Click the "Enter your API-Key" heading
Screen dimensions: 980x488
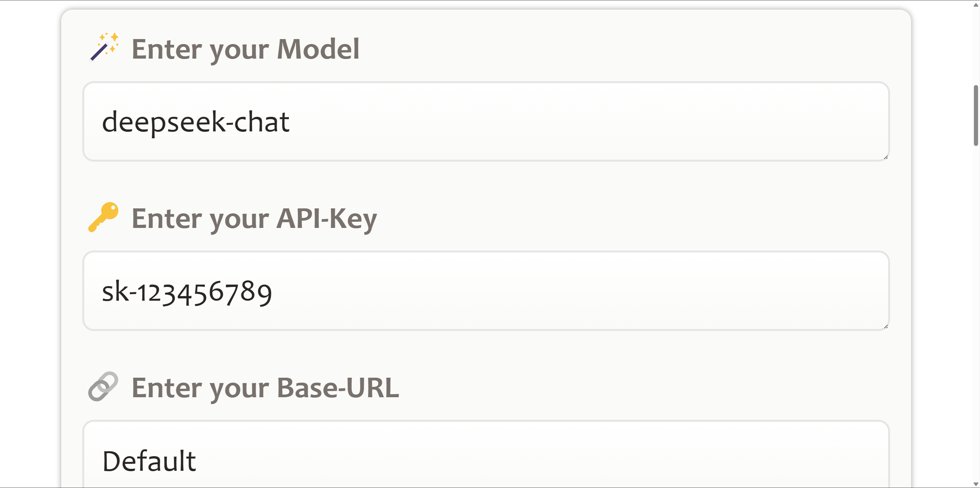[x=254, y=219]
